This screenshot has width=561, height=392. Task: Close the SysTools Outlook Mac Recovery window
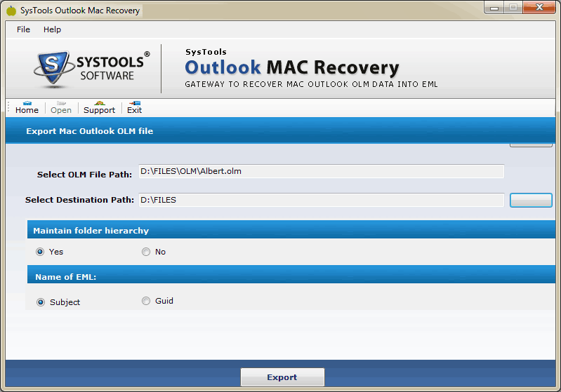coord(539,8)
